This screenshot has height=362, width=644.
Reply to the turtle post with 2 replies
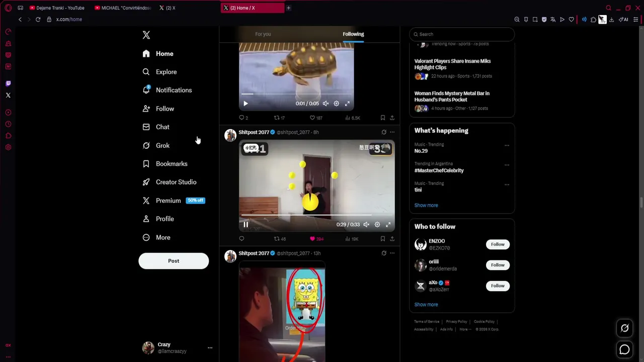[x=244, y=118]
